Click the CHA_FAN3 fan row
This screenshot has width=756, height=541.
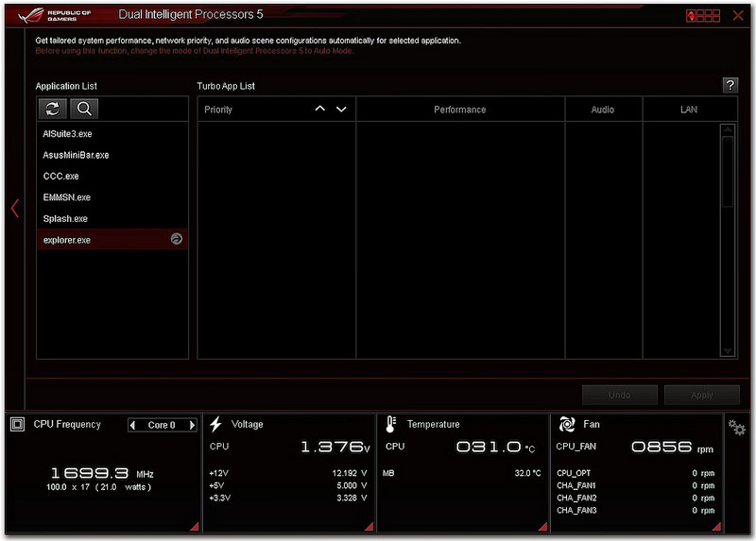tap(635, 510)
